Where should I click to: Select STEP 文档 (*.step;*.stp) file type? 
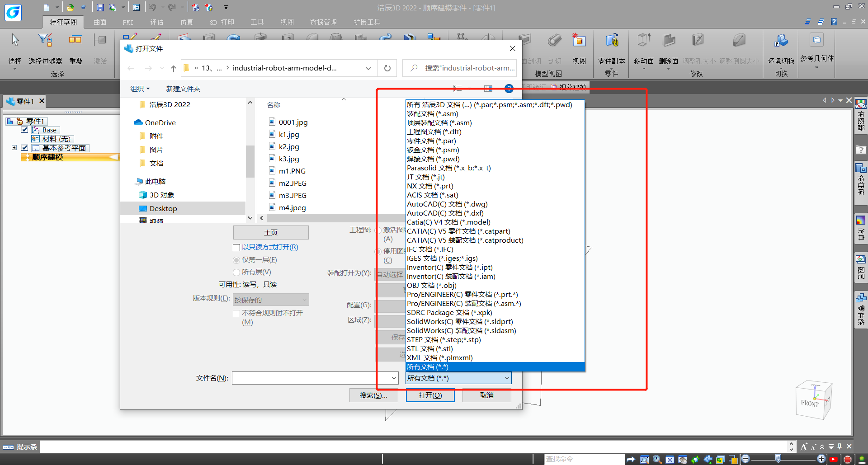[495, 339]
